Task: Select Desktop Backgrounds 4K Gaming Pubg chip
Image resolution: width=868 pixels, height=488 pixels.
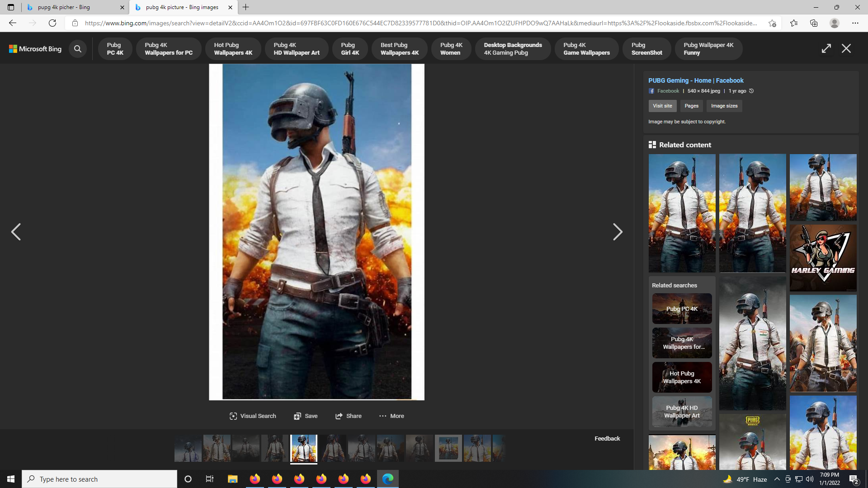Action: [513, 49]
